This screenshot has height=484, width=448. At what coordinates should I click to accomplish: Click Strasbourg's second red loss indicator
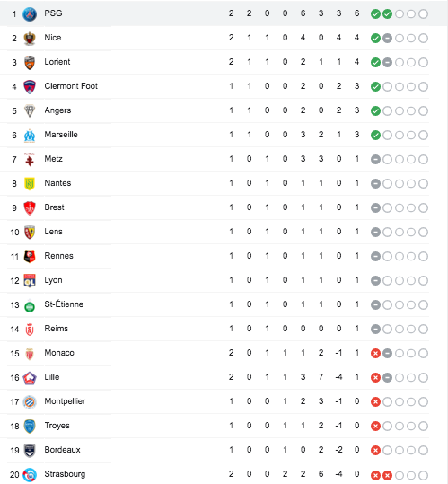point(387,475)
